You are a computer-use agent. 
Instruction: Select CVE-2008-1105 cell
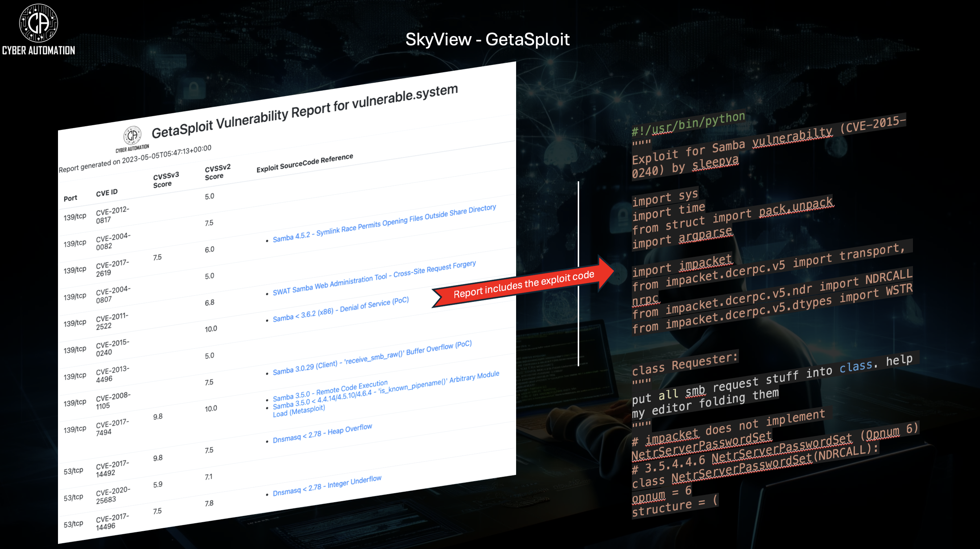coord(113,401)
